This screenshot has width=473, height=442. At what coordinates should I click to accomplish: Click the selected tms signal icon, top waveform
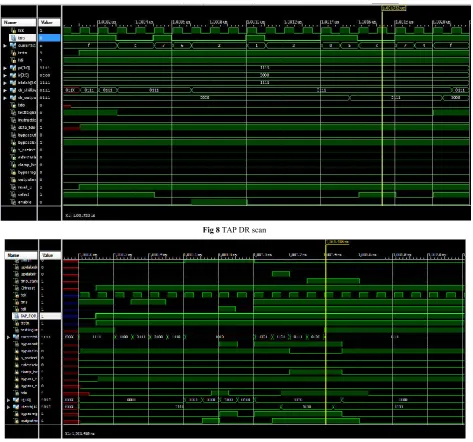pyautogui.click(x=13, y=38)
